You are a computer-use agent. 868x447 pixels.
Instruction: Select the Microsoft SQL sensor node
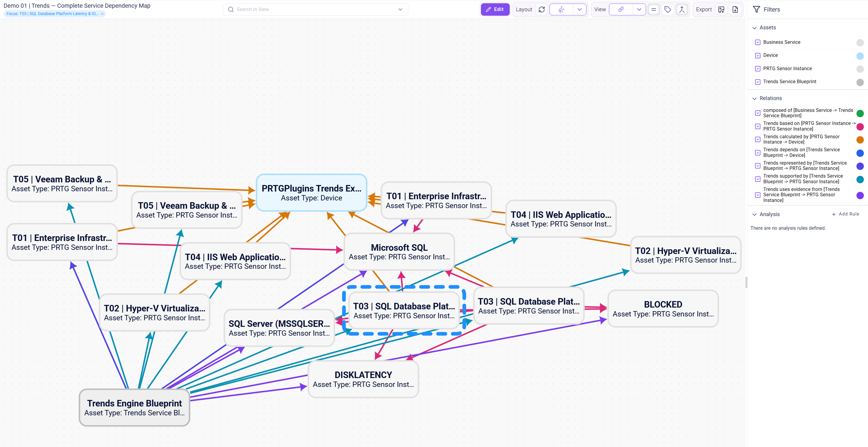[x=399, y=252]
